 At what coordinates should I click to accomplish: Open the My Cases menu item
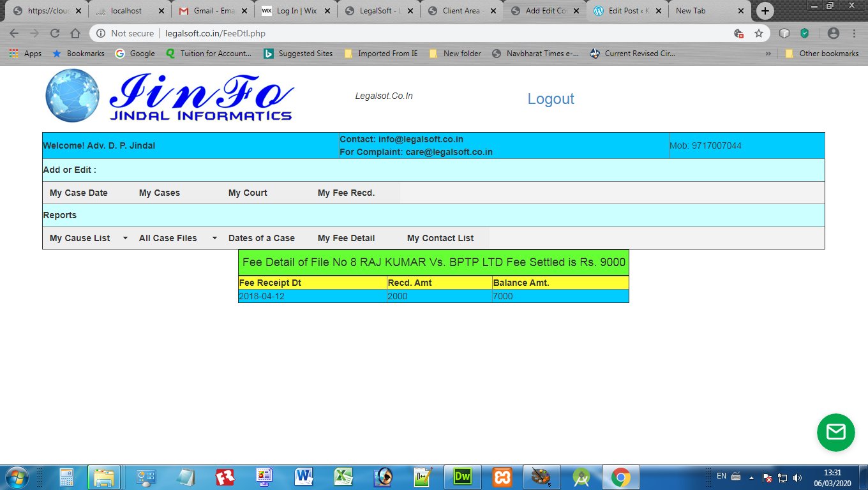[160, 193]
